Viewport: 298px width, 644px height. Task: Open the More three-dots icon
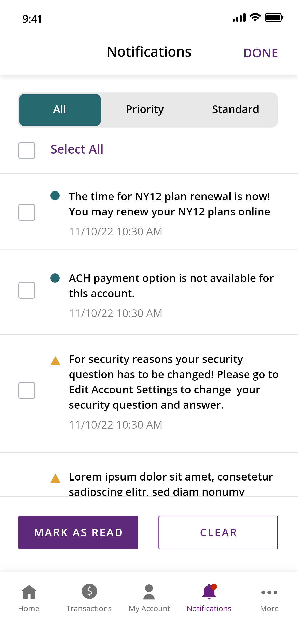[x=269, y=592]
